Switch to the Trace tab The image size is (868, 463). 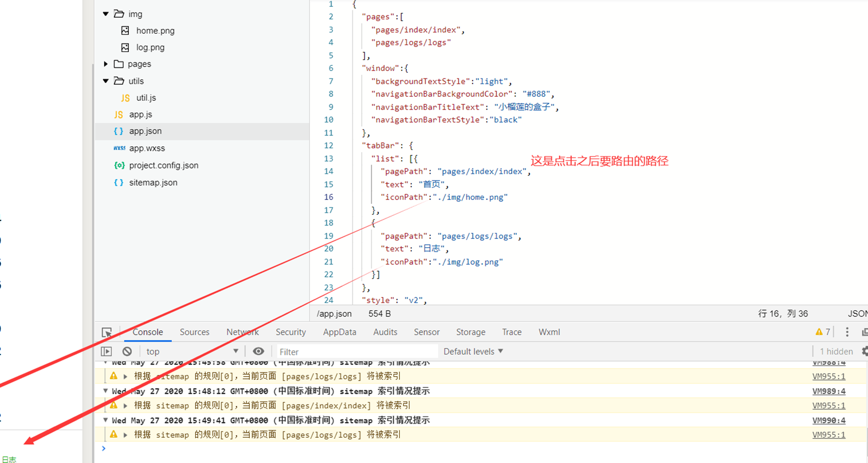click(512, 332)
